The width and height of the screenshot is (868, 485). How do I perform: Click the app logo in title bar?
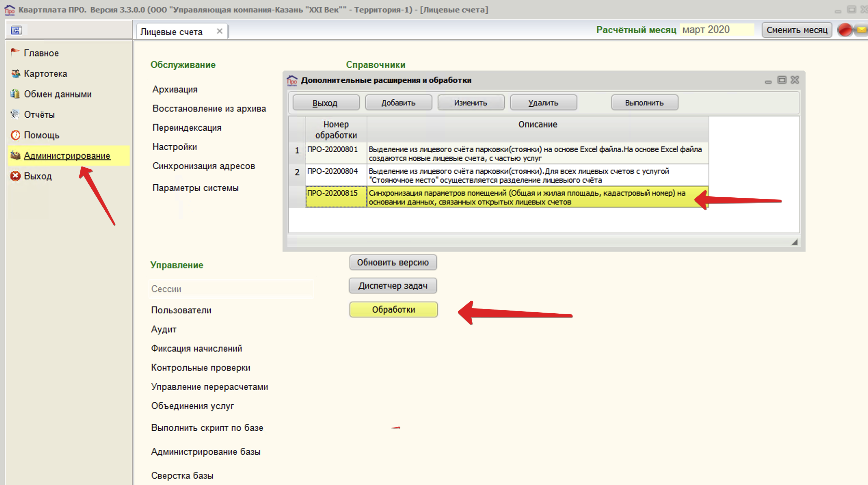point(9,10)
